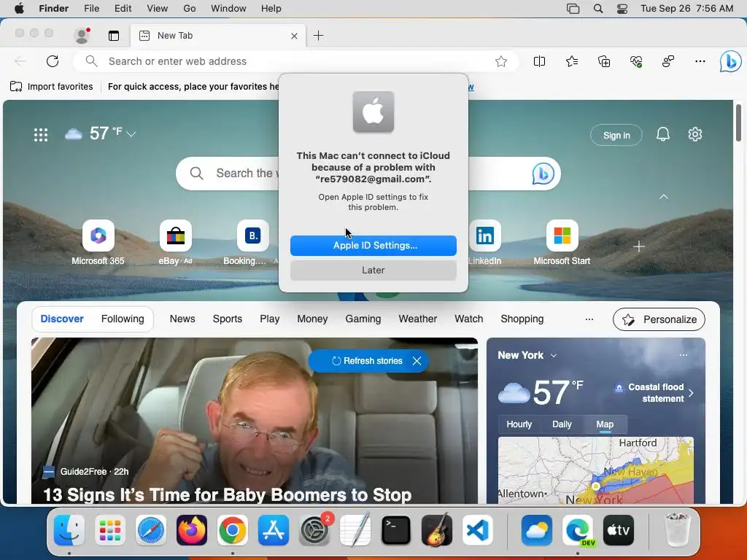The width and height of the screenshot is (747, 560).
Task: Open a new tab with plus
Action: pos(318,35)
